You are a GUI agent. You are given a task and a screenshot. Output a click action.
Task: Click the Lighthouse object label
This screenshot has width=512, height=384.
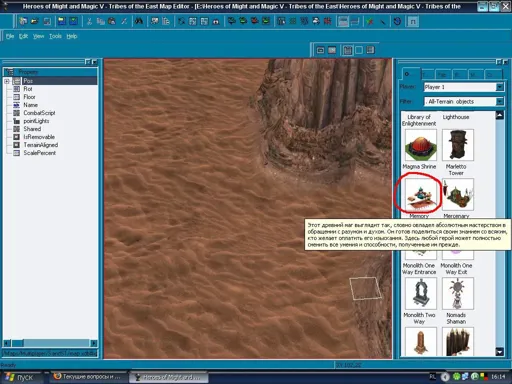point(456,117)
